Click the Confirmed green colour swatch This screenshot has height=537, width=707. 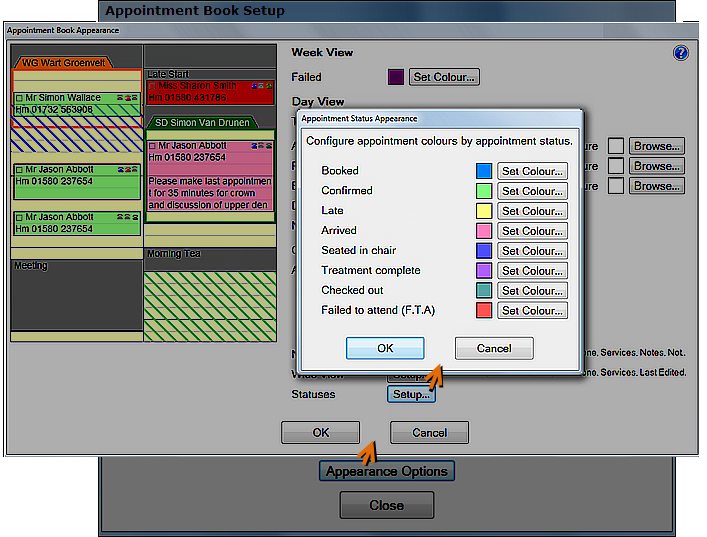pos(484,191)
